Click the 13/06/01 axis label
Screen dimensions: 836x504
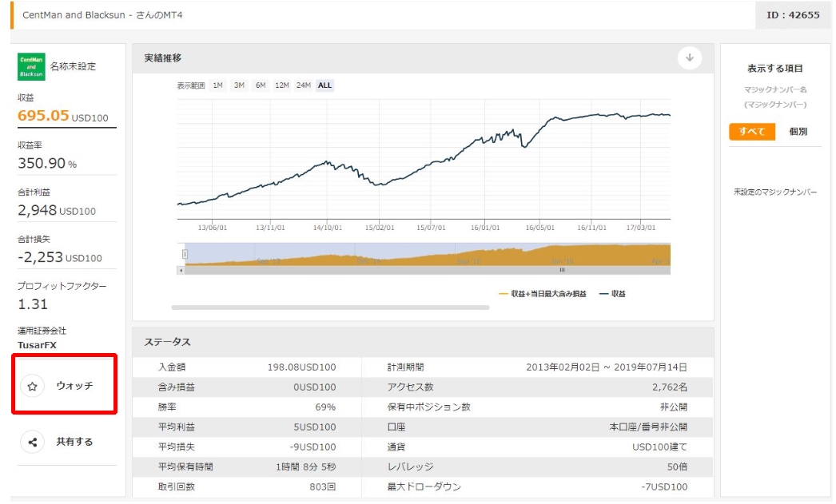213,228
